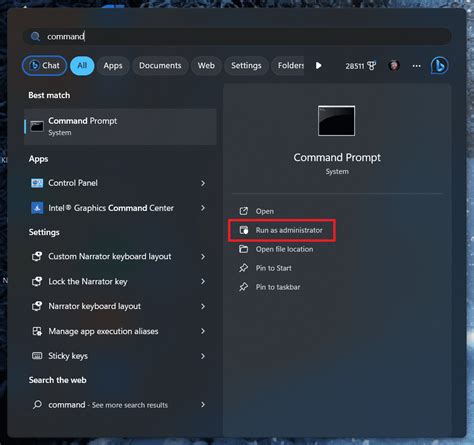
Task: Click the Pin to taskbar pin icon
Action: 244,287
